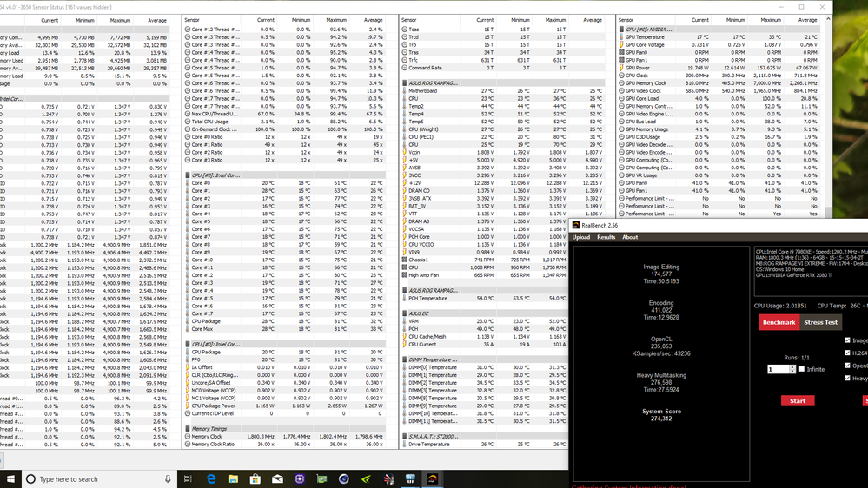Click the lightning icon beside GPU Core Voltage
The height and width of the screenshot is (488, 868).
coord(621,45)
